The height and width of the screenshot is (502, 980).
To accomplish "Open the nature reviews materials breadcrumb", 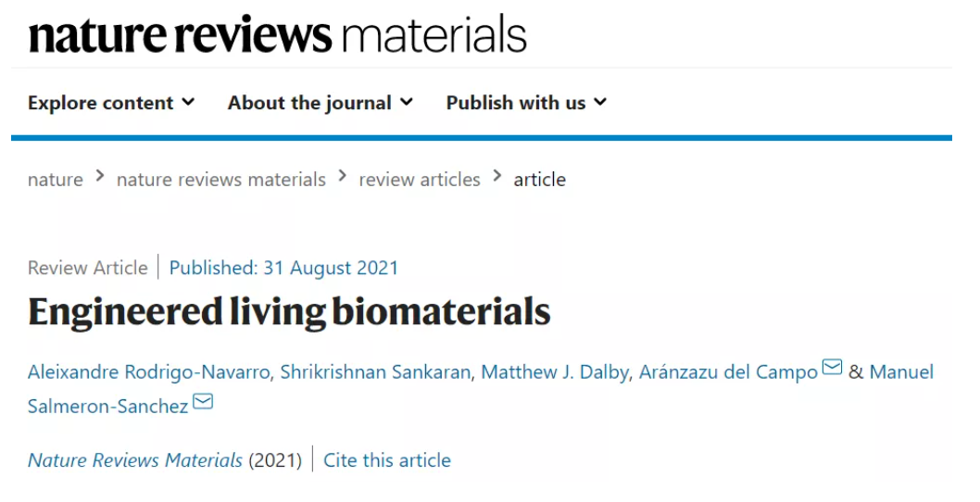I will (x=221, y=180).
